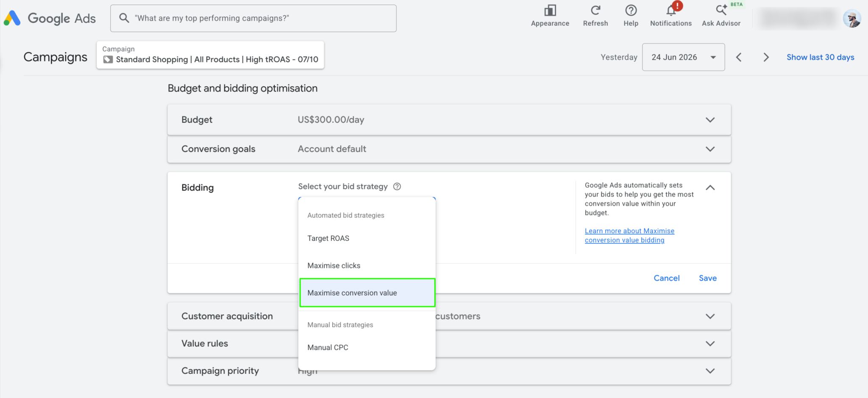The height and width of the screenshot is (398, 868).
Task: Collapse the Bidding section chevron
Action: point(710,188)
